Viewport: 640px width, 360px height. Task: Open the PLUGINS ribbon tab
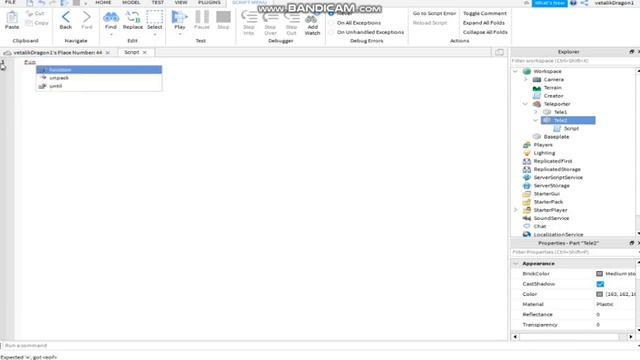[x=209, y=2]
